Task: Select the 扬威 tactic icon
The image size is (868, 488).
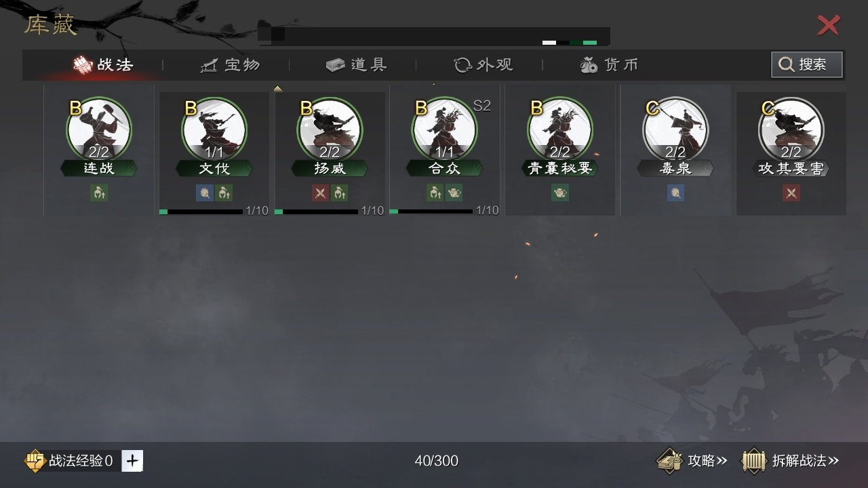Action: pyautogui.click(x=330, y=129)
